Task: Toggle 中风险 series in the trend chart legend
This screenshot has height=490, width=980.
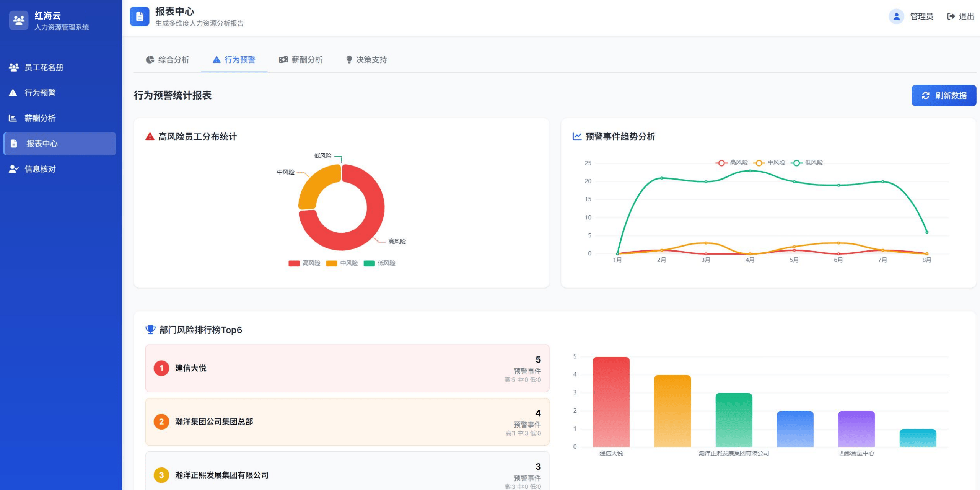Action: tap(769, 163)
